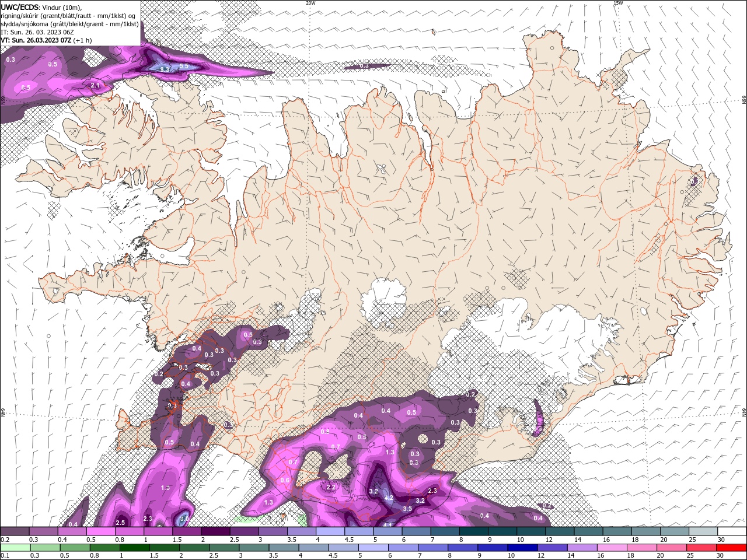The image size is (747, 560).
Task: Click the 3.0 value at the bottom-left
Action: [x=184, y=518]
